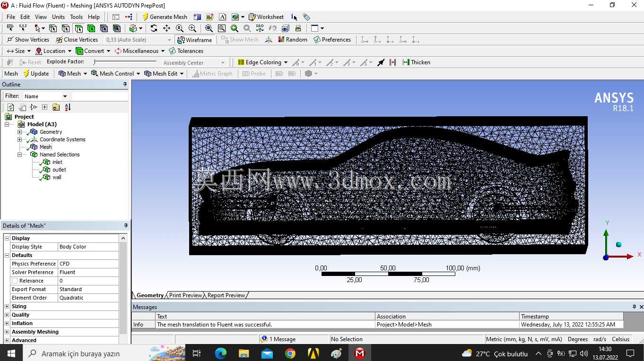Click the Annotation text icon

click(x=209, y=17)
